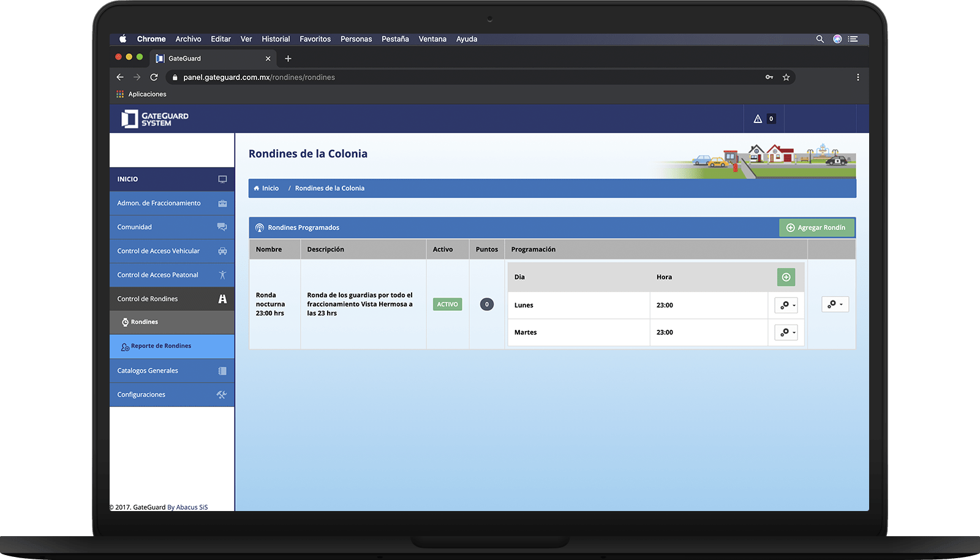Open the new browser tab button
This screenshot has height=560, width=980.
click(288, 59)
